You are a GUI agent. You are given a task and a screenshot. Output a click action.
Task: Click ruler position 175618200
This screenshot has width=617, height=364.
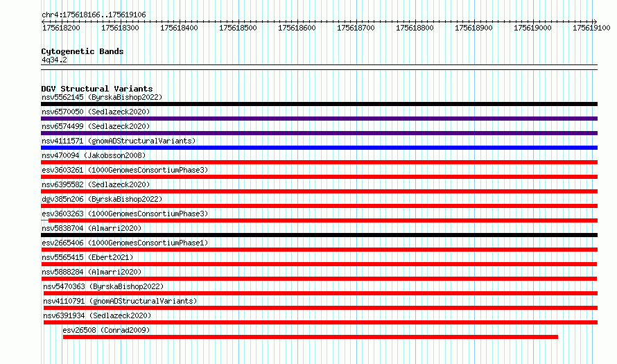tap(61, 28)
